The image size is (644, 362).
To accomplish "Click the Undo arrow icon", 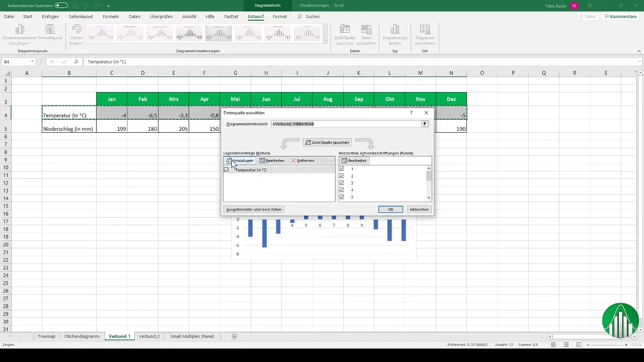I will (x=85, y=5).
